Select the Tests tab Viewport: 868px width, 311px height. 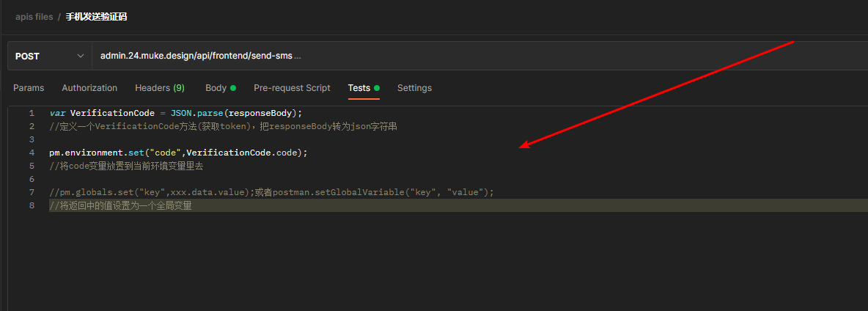pyautogui.click(x=364, y=88)
